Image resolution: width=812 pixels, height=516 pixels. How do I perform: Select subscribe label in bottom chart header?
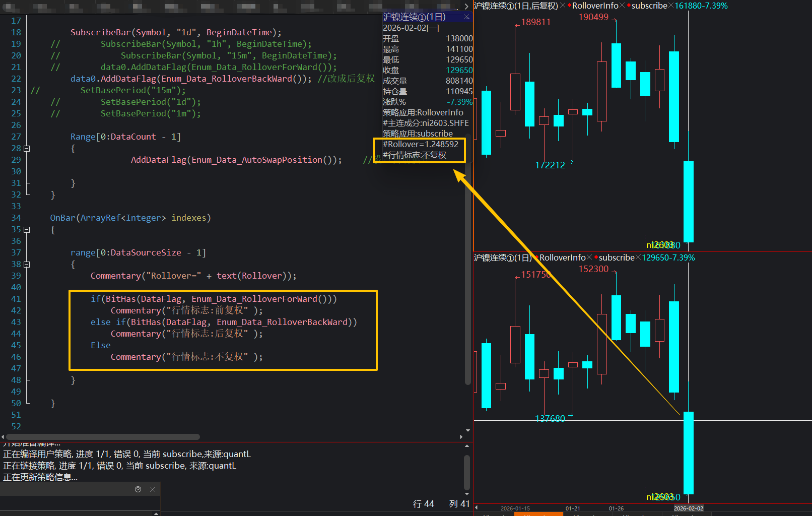(x=617, y=257)
